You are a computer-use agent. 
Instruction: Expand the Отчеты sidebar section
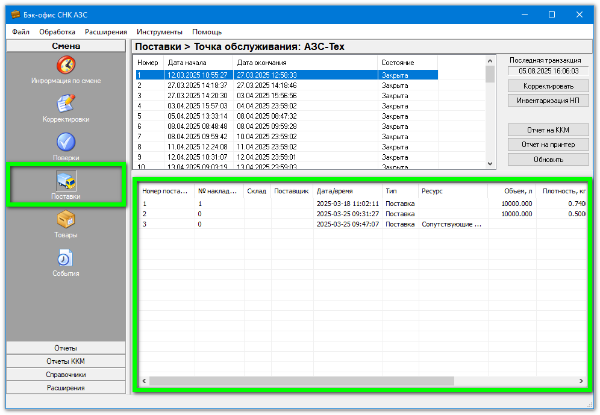(x=66, y=348)
